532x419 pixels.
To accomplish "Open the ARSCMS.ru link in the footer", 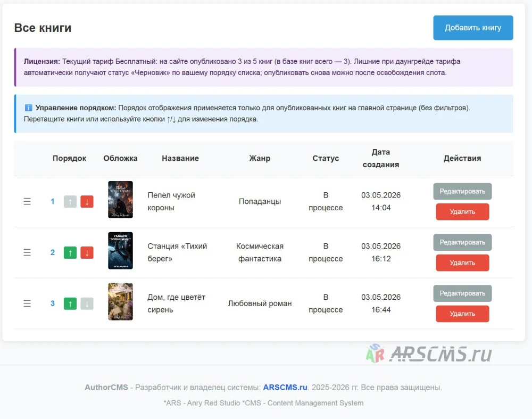I will coord(285,388).
